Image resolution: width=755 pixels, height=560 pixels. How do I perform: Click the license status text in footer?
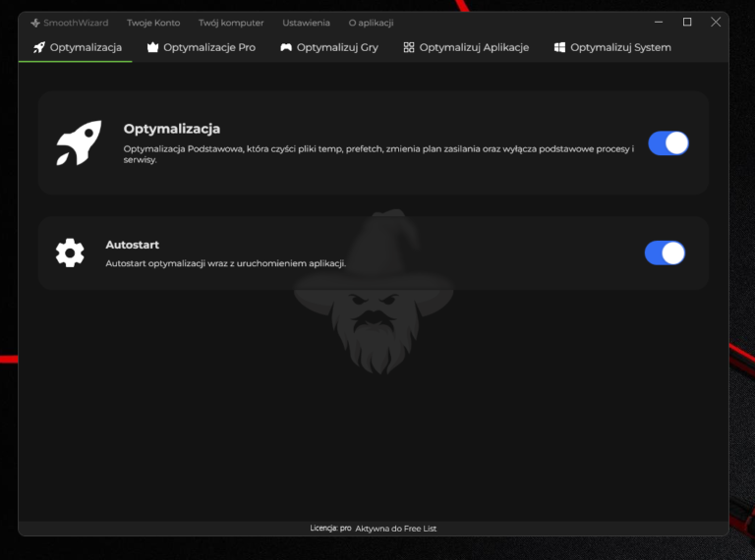(374, 529)
